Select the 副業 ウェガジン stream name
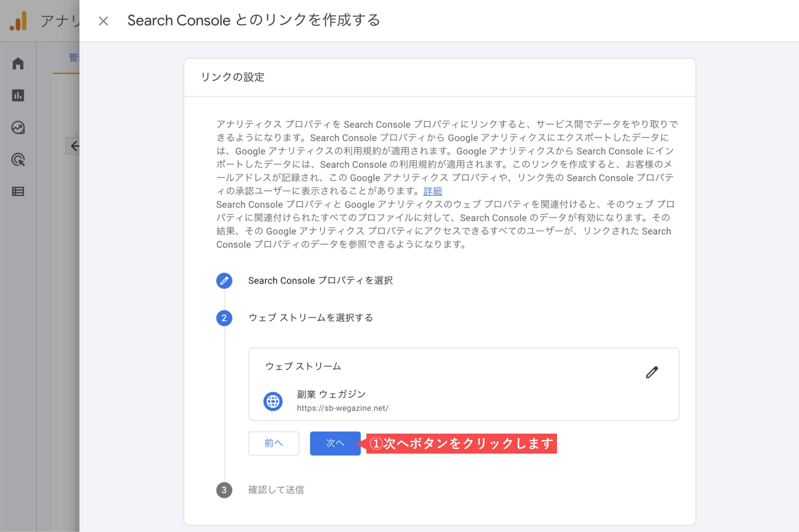Screen dimensions: 799x532 [x=331, y=394]
